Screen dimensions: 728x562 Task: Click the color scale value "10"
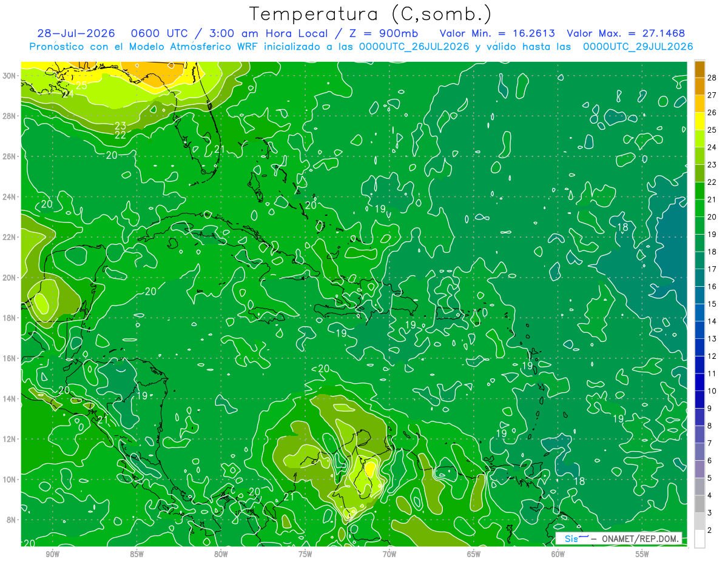pos(712,391)
